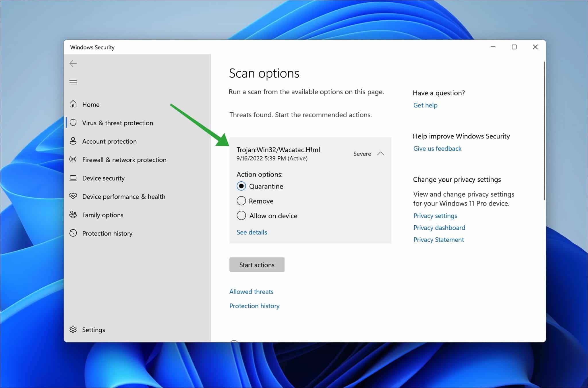Click the antenna icon for Firewall
The image size is (588, 388).
point(73,160)
